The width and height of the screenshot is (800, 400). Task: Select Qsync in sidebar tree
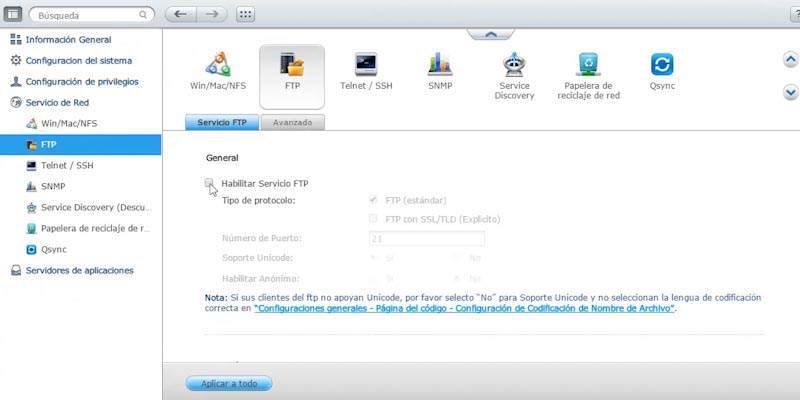click(54, 249)
